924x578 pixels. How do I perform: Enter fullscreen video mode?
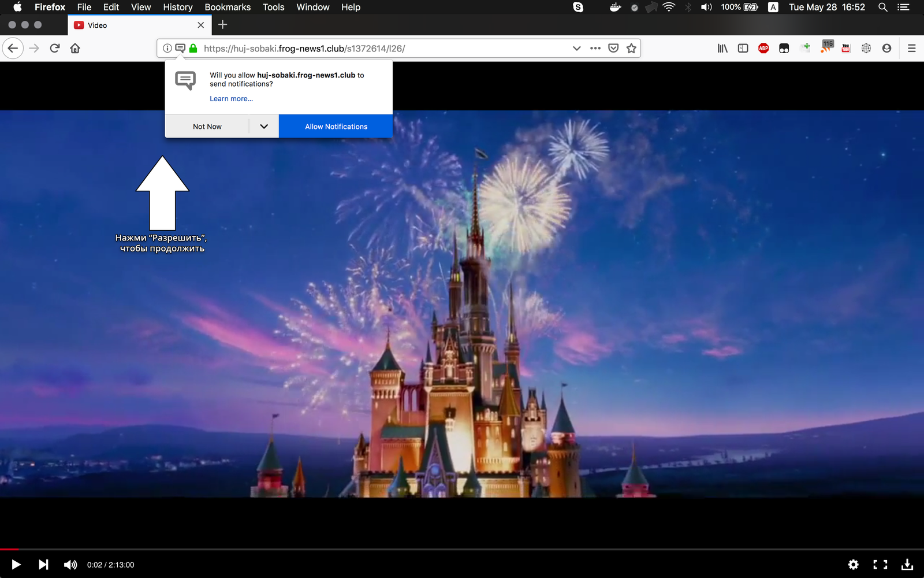880,565
